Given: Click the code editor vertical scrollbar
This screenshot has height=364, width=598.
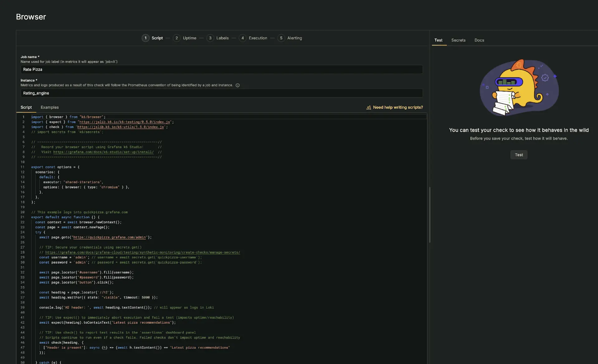Looking at the screenshot, I should 430,215.
